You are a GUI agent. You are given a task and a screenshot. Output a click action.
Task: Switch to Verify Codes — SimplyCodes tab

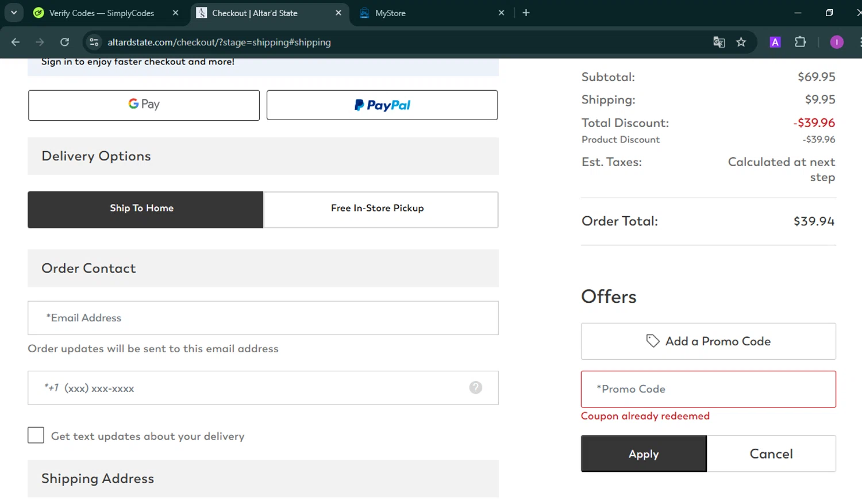tap(102, 13)
